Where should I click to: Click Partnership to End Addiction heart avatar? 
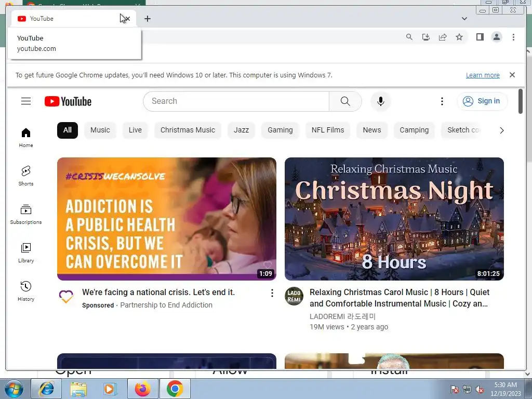pos(66,296)
